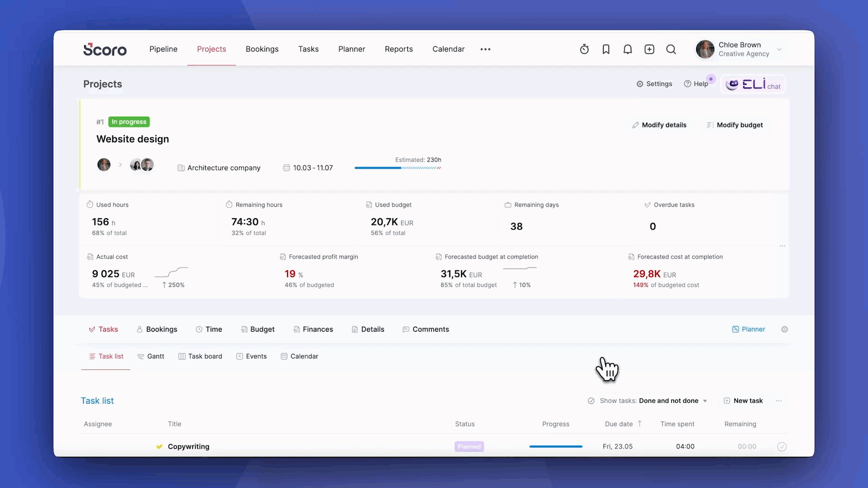The width and height of the screenshot is (868, 488).
Task: Click the tabs settings gear icon
Action: pos(785,329)
